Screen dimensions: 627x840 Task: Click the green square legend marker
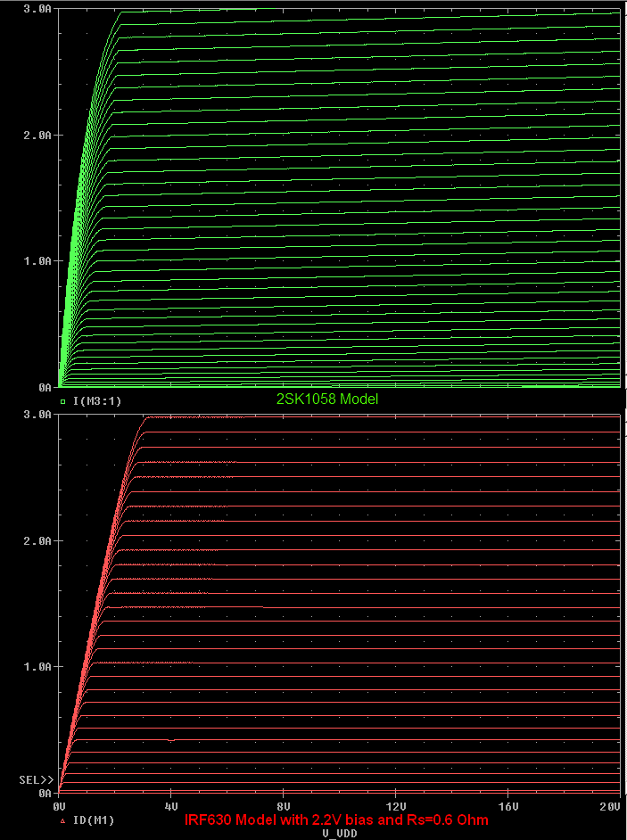(x=63, y=400)
